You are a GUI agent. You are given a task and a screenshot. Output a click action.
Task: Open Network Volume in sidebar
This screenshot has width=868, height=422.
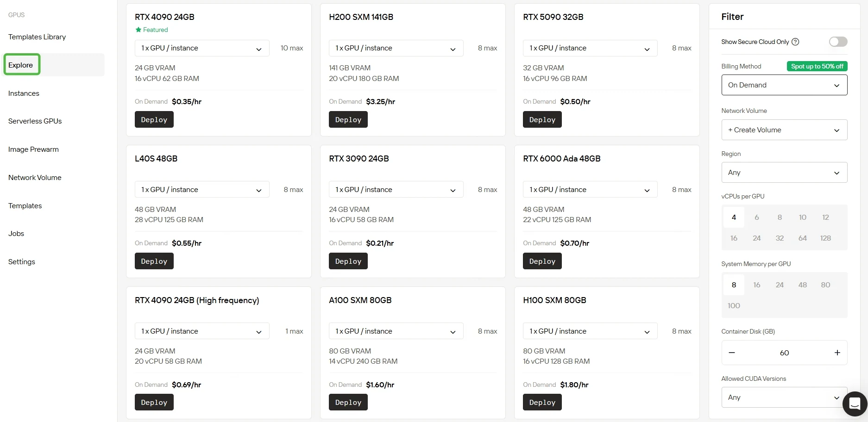point(35,178)
